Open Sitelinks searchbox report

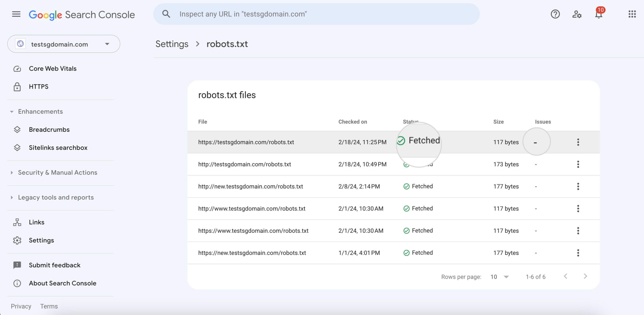[x=58, y=147]
